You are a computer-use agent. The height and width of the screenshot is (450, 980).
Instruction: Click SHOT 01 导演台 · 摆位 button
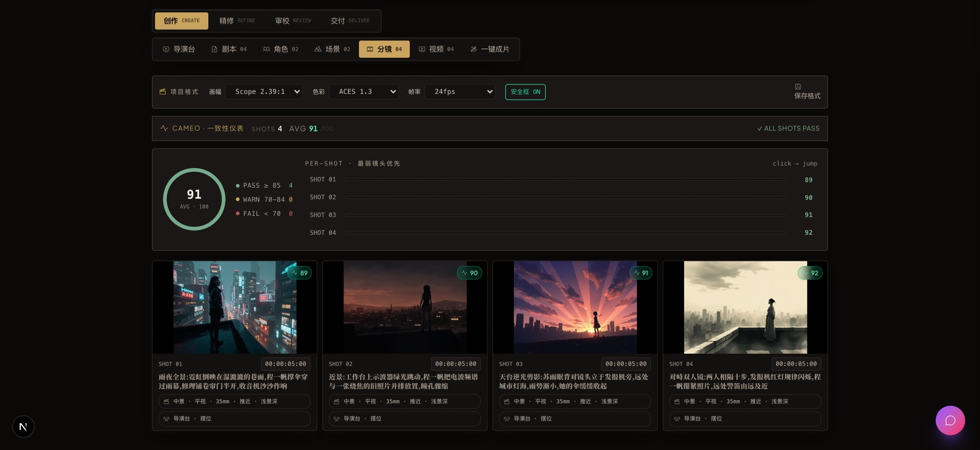pyautogui.click(x=235, y=419)
